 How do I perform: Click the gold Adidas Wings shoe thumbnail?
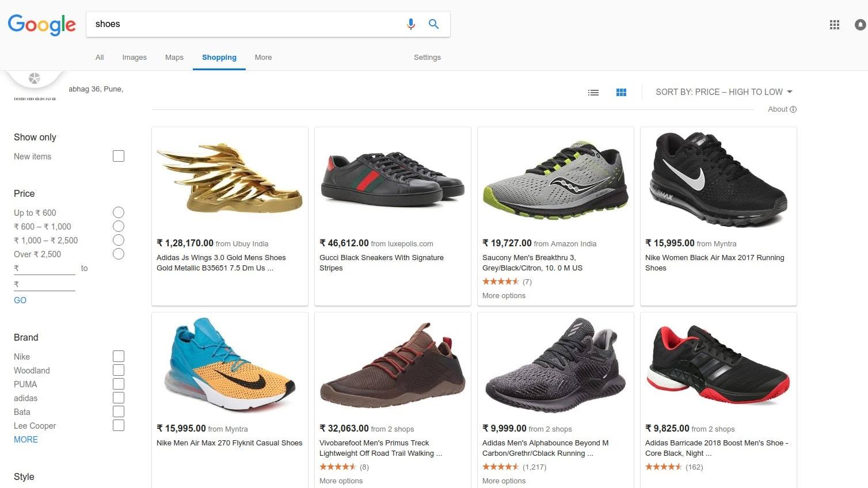coord(230,179)
